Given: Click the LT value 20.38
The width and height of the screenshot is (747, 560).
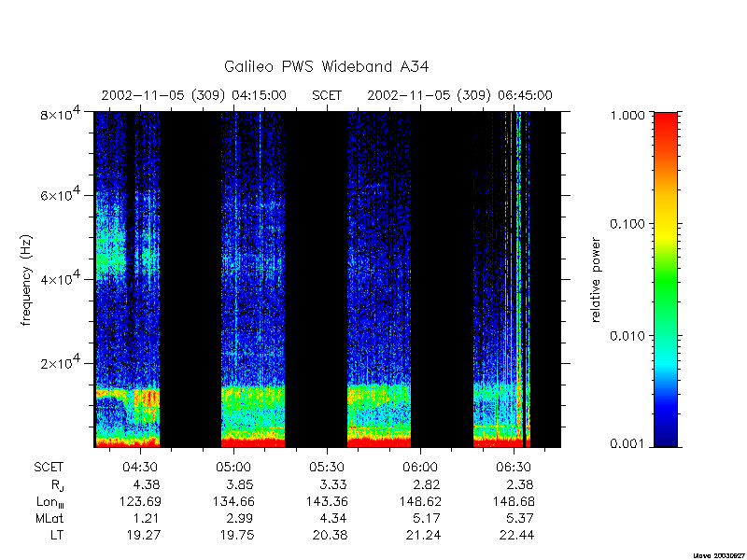Looking at the screenshot, I should pos(331,535).
